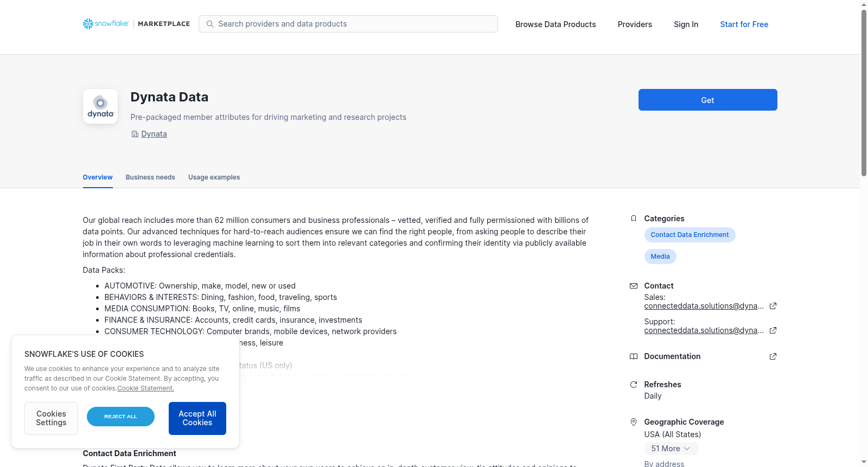868x467 pixels.
Task: Open the Dynata provider link
Action: [x=154, y=134]
